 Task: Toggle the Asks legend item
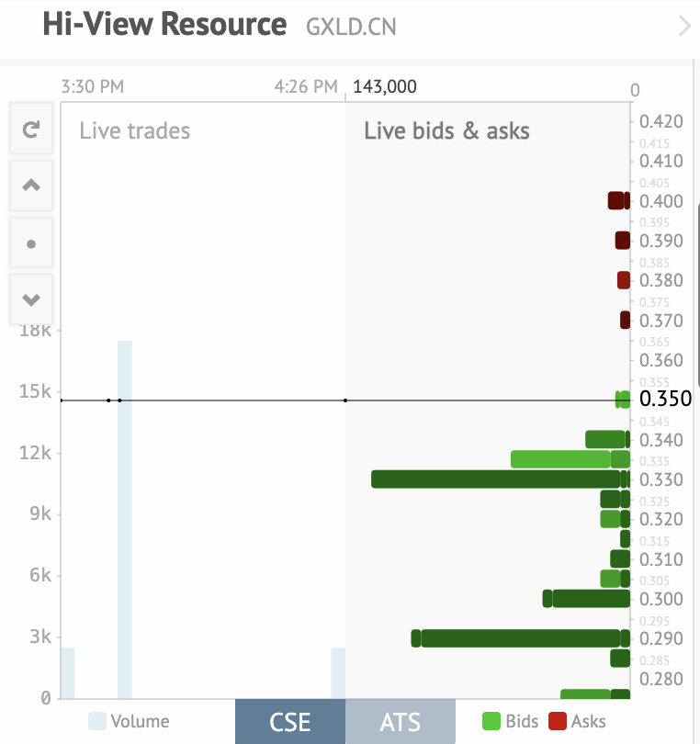[577, 721]
